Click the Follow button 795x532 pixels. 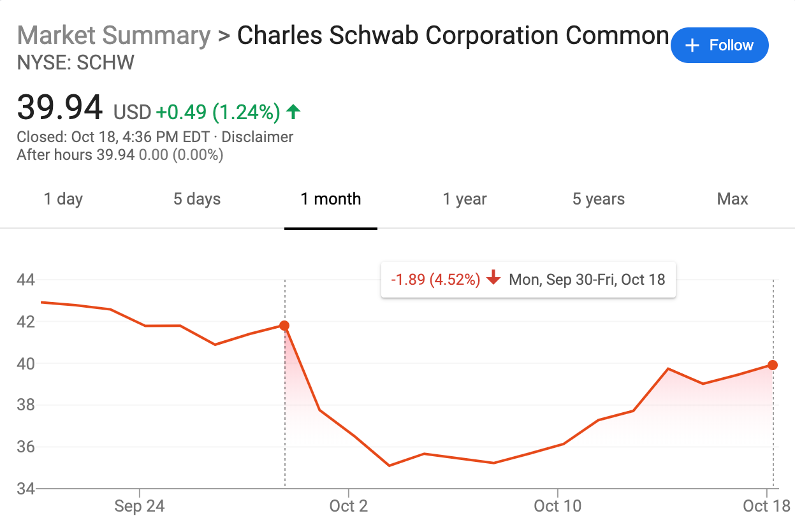[x=719, y=45]
